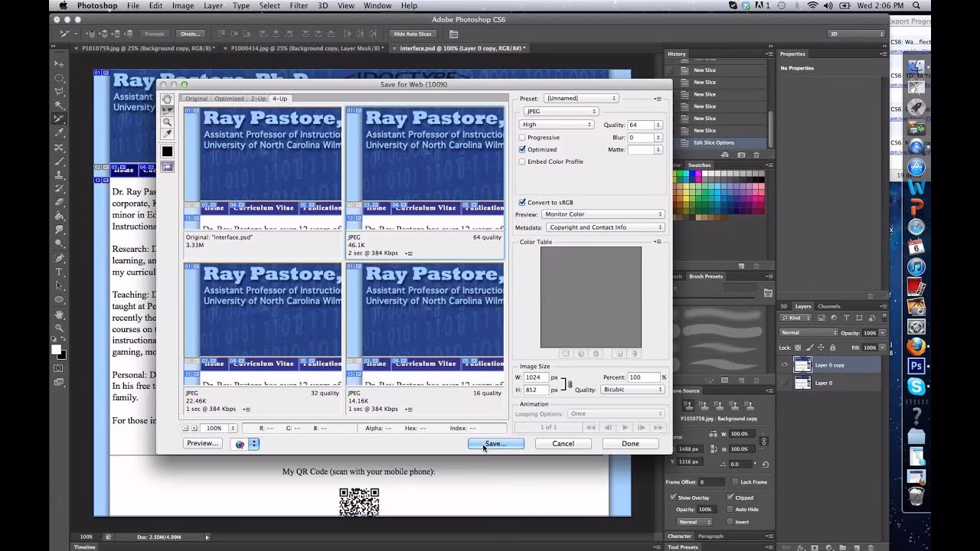Enable Lock transparent pixels in Layers panel
Viewport: 980px width, 551px height.
click(797, 347)
